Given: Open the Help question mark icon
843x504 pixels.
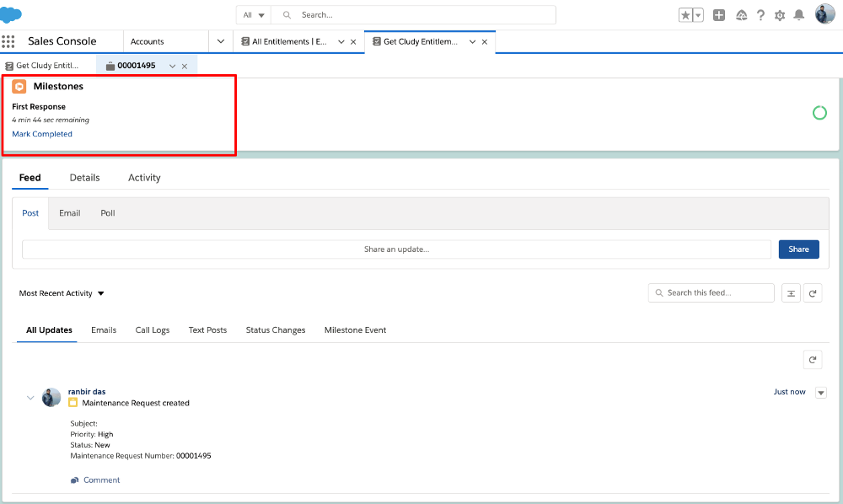Looking at the screenshot, I should pyautogui.click(x=760, y=15).
